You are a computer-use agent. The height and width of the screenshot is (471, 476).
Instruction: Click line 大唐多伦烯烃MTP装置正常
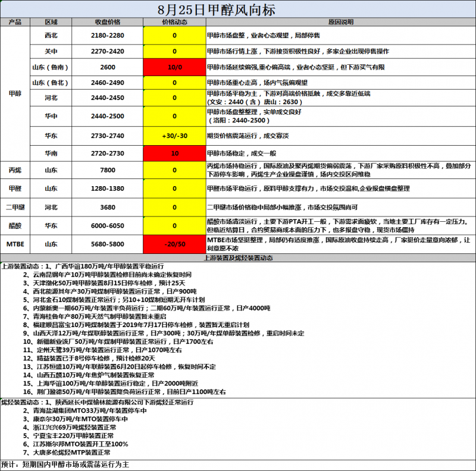pos(67,452)
